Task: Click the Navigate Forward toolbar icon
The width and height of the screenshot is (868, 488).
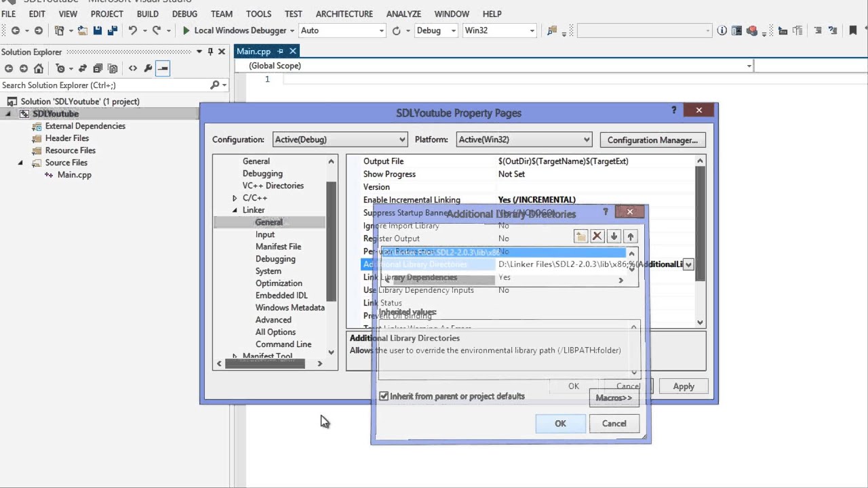Action: coord(39,30)
